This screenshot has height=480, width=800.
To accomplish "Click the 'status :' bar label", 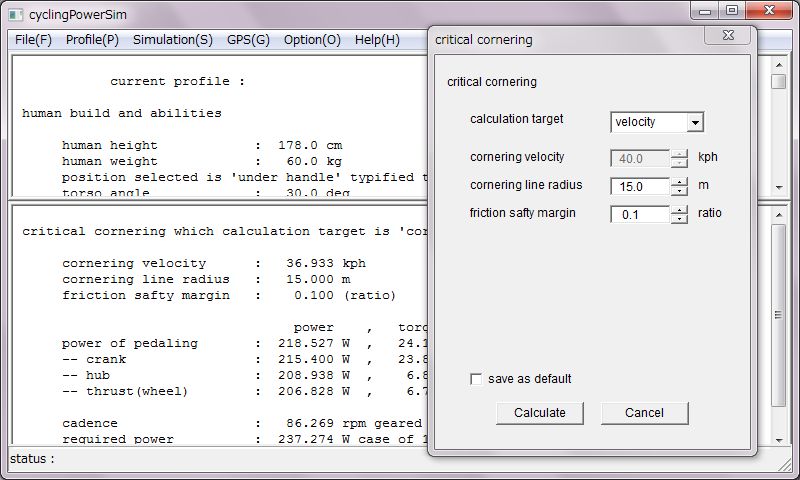I will [x=32, y=459].
